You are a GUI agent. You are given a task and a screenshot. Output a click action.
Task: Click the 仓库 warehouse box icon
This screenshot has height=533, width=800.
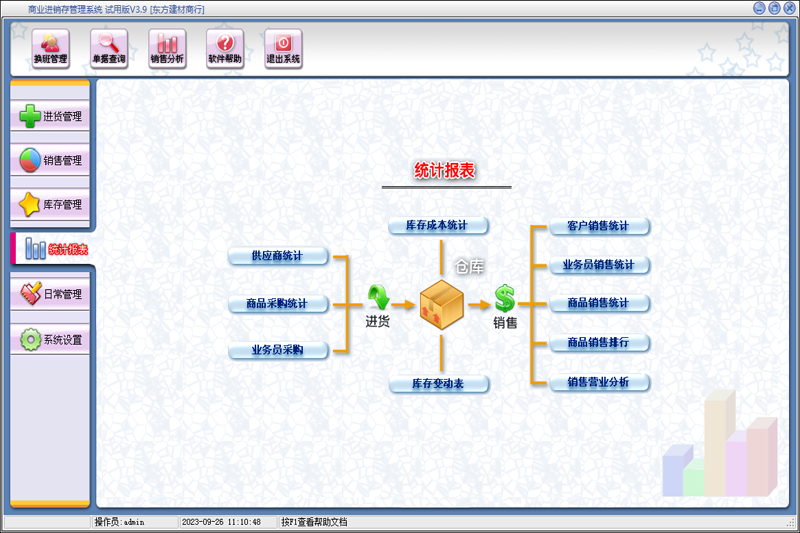pyautogui.click(x=441, y=304)
